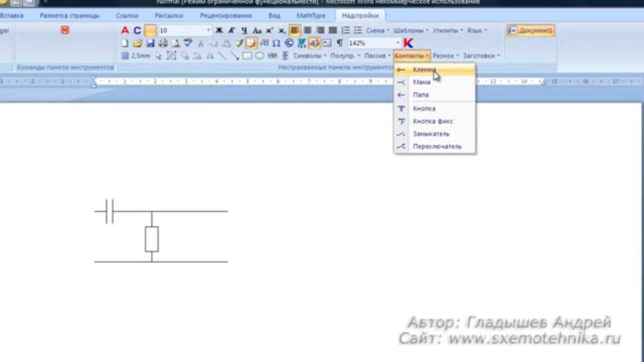Toggle bold formatting Ж button

pos(219,30)
